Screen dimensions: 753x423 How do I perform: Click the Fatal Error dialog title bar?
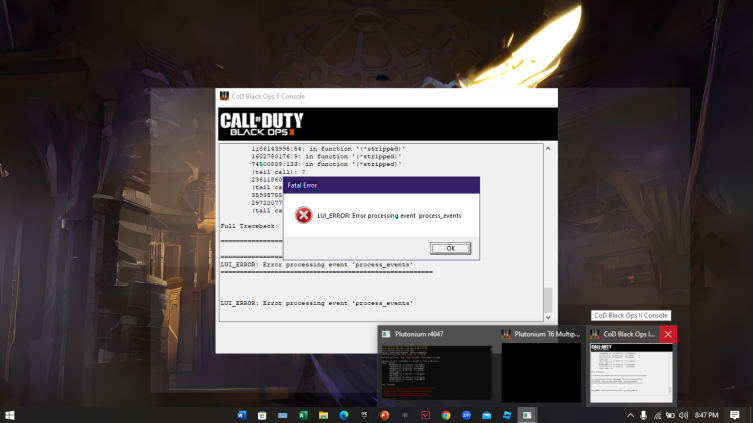pos(381,185)
